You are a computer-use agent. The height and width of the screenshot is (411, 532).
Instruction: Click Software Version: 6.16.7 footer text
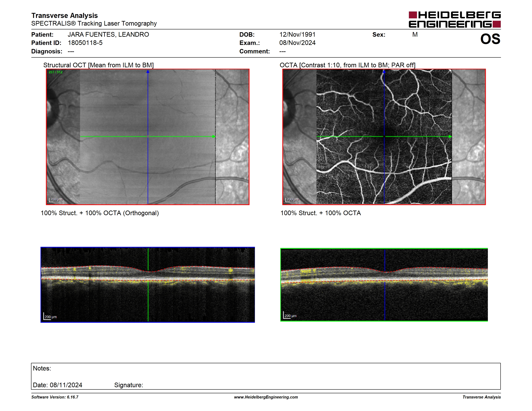[x=55, y=397]
